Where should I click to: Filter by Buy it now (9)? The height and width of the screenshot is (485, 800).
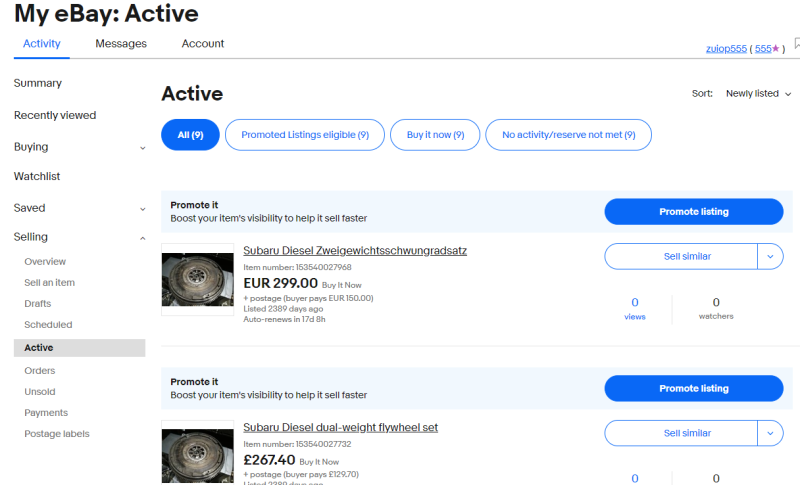[435, 135]
